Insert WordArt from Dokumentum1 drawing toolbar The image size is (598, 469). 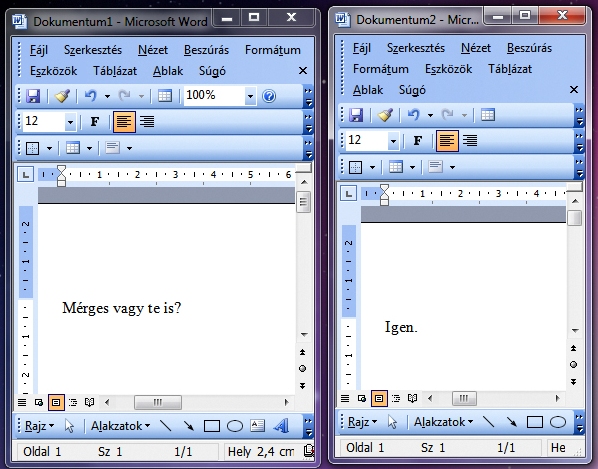click(281, 426)
